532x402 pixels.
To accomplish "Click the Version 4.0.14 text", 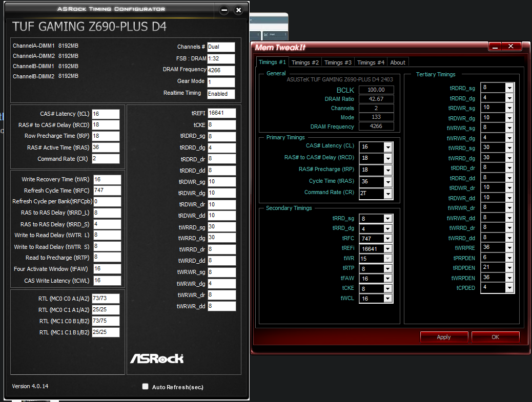I will click(30, 386).
